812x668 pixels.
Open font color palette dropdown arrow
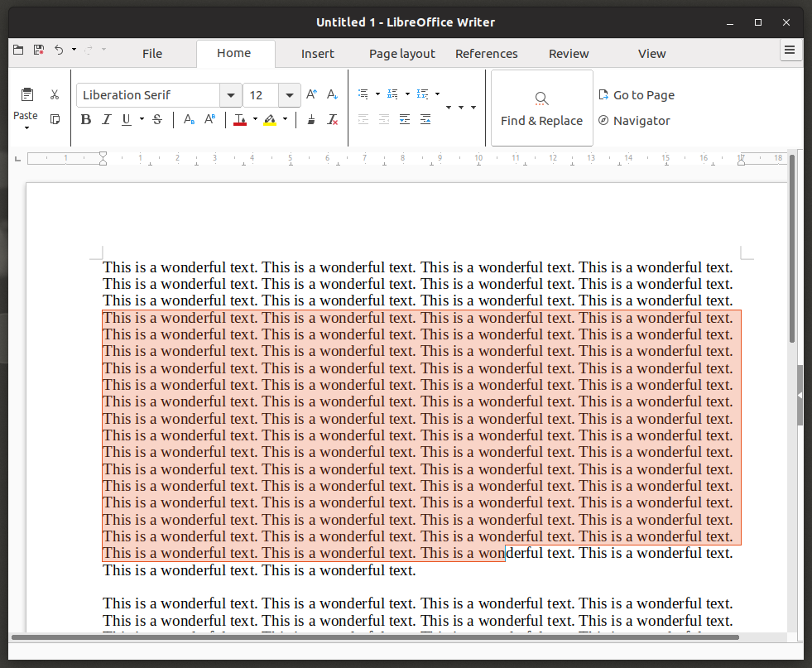tap(255, 120)
